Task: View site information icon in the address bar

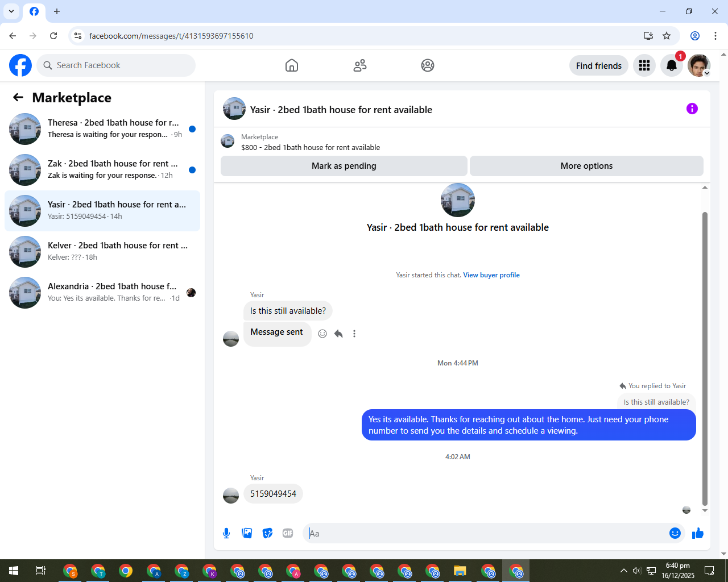Action: [x=78, y=36]
